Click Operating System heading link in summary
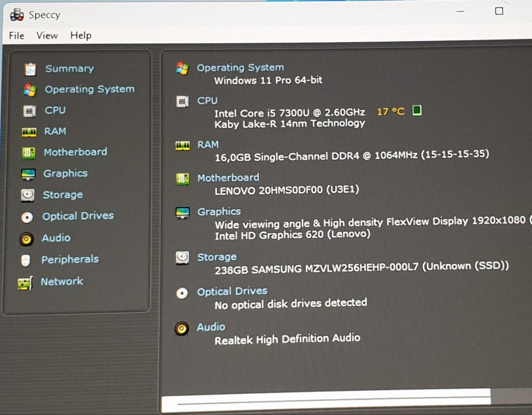Image resolution: width=532 pixels, height=415 pixels. click(241, 68)
